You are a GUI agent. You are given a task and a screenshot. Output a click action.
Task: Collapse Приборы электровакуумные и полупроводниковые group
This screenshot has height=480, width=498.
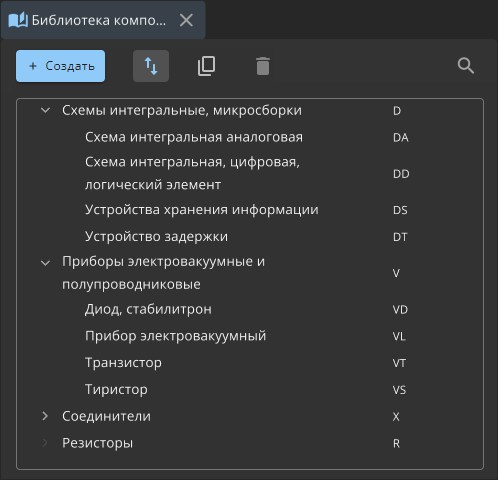coord(45,263)
